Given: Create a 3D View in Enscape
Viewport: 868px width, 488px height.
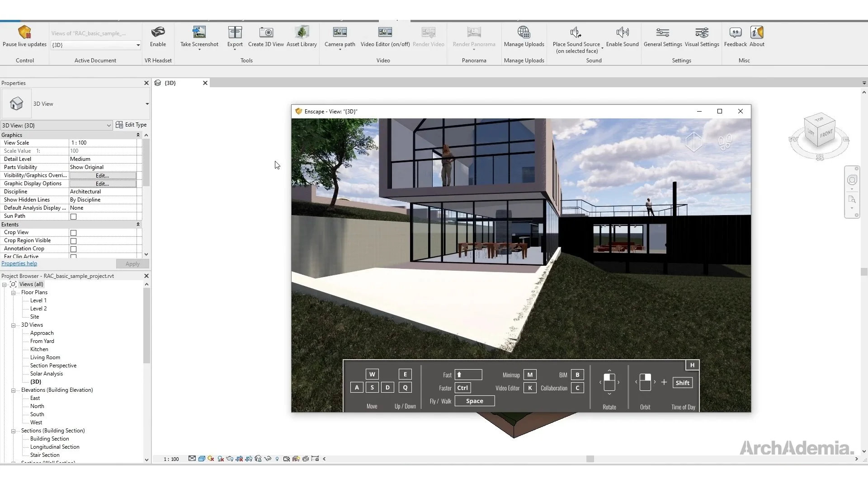Looking at the screenshot, I should pyautogui.click(x=266, y=36).
